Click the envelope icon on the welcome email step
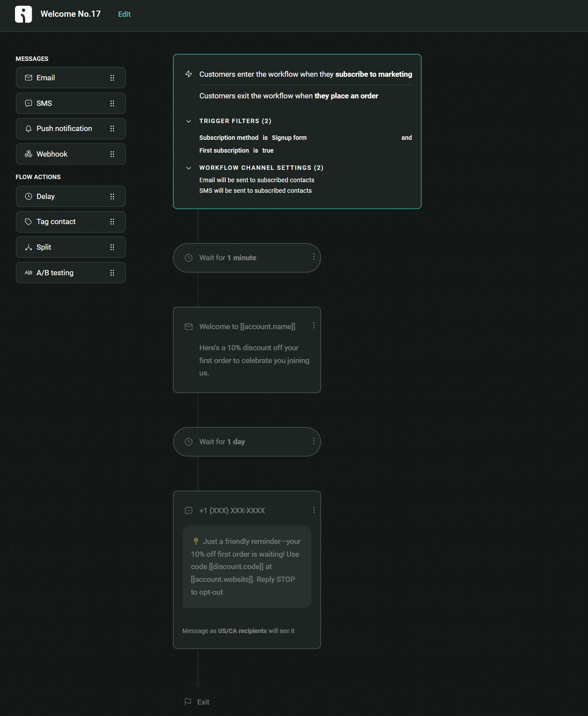This screenshot has width=588, height=716. [188, 327]
